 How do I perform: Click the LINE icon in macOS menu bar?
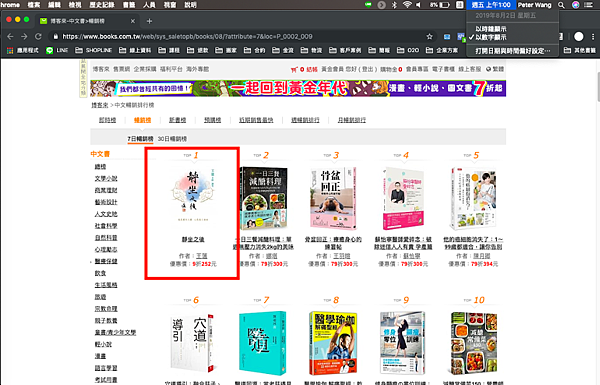(368, 5)
